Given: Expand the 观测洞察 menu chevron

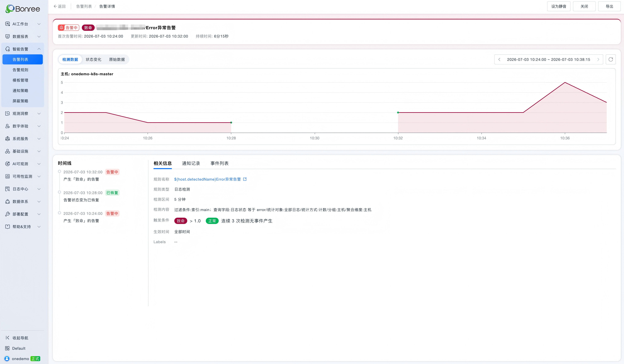Looking at the screenshot, I should 39,113.
